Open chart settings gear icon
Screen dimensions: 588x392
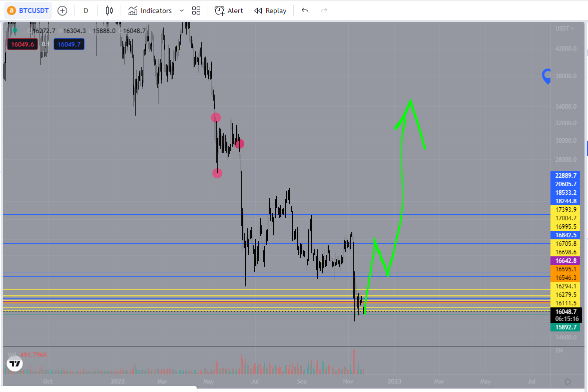[x=568, y=381]
